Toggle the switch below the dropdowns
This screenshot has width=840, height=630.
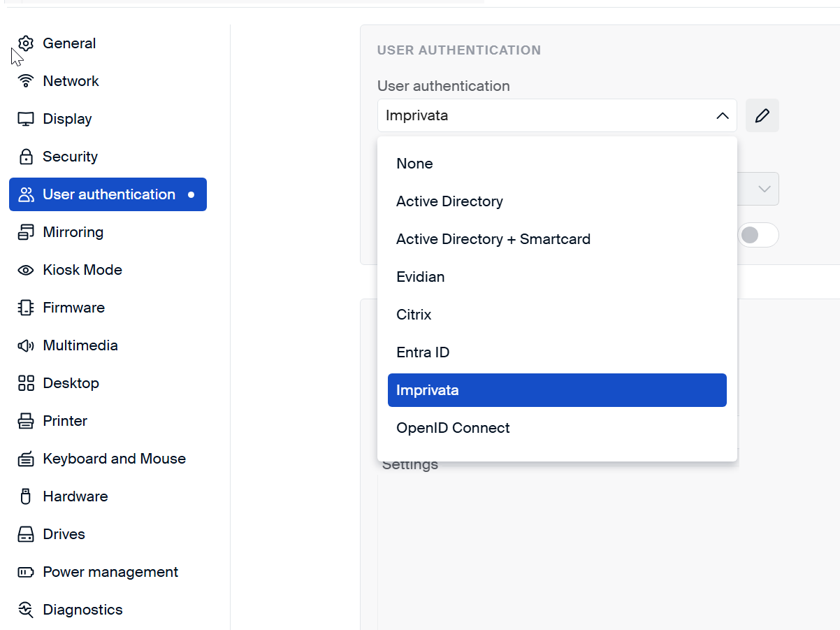click(x=758, y=235)
